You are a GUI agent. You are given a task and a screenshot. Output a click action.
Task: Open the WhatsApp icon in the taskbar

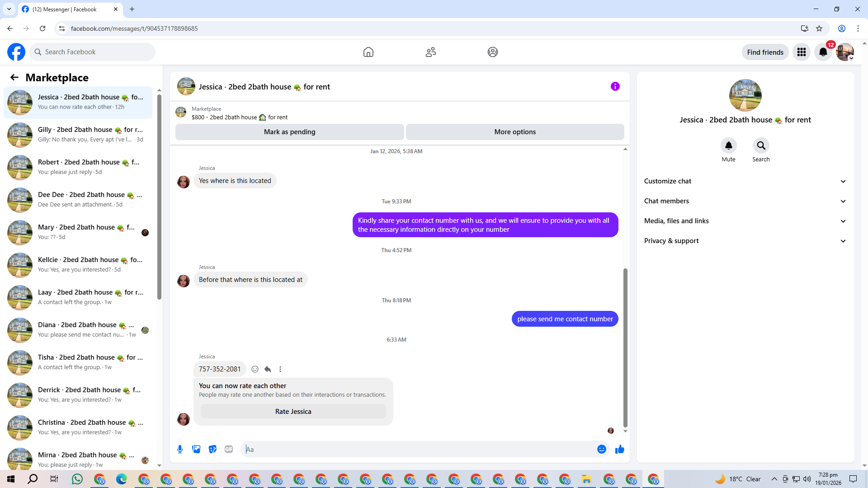tap(77, 479)
